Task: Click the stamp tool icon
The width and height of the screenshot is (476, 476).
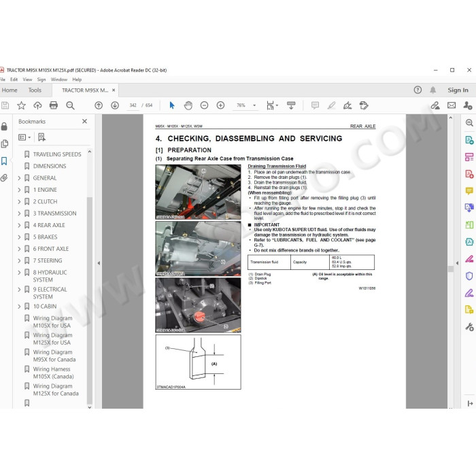Action: (364, 105)
